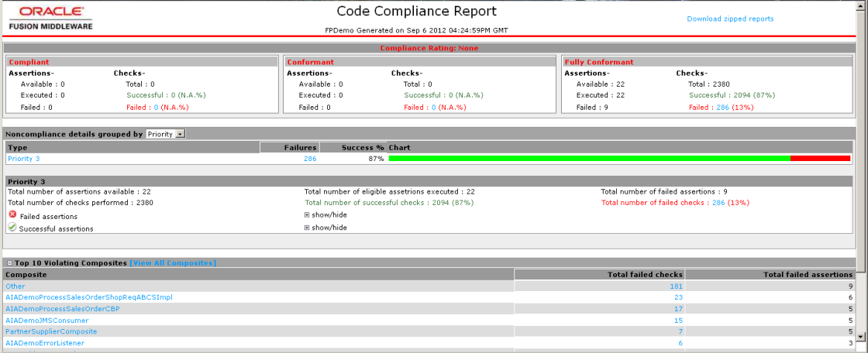This screenshot has width=868, height=353.
Task: Click the Compliant heading
Action: [29, 62]
